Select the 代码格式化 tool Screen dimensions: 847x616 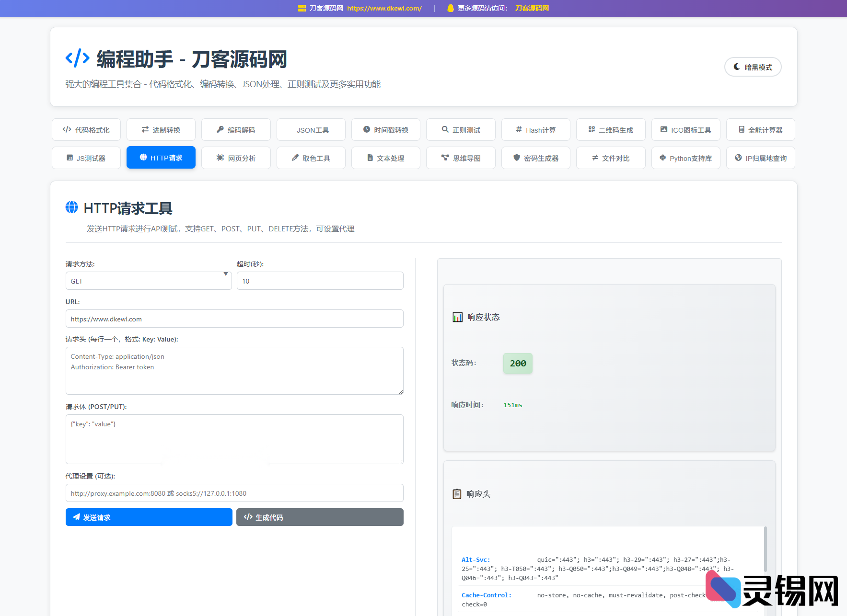point(86,129)
